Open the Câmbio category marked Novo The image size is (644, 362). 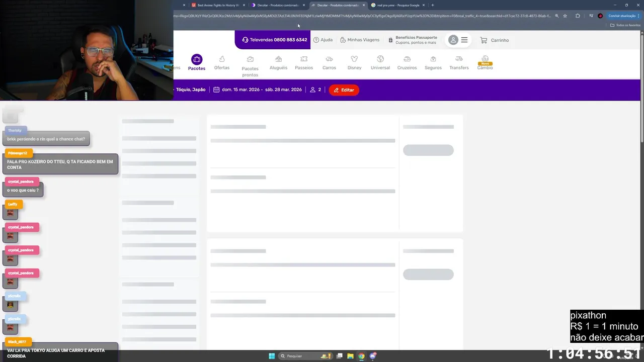click(x=485, y=62)
